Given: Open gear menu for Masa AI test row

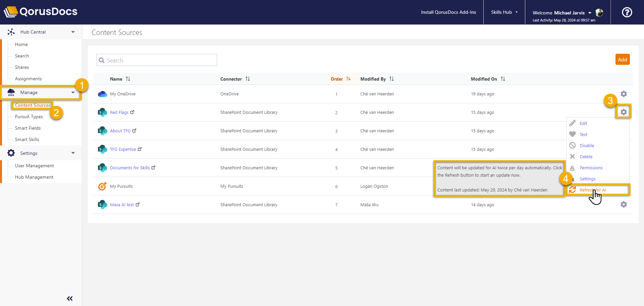Looking at the screenshot, I should click(x=624, y=204).
